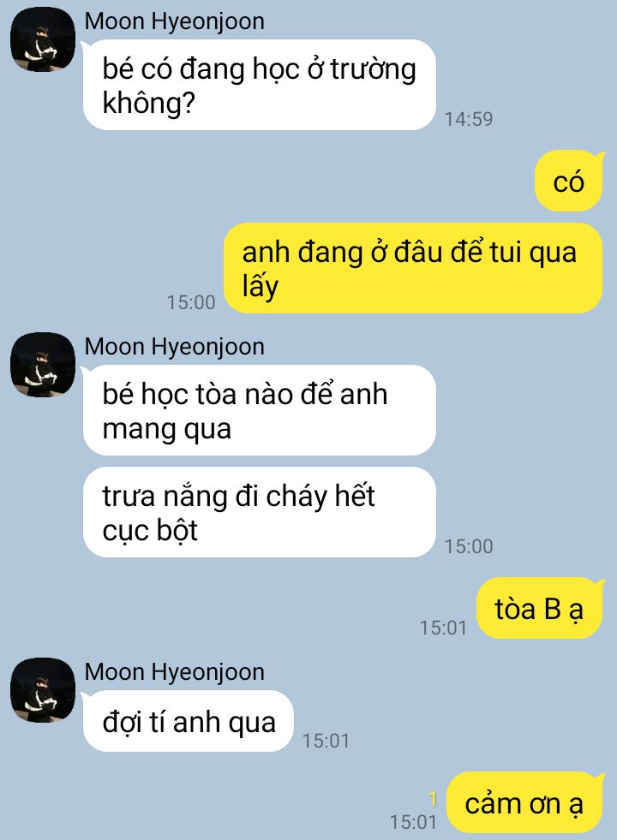Tap the 14:59 timestamp
The height and width of the screenshot is (840, 617).
pos(469,119)
